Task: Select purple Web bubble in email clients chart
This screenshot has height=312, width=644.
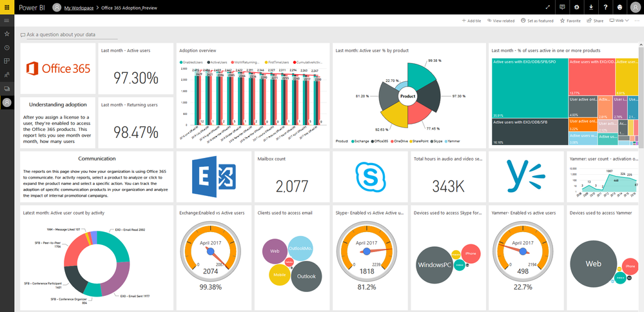Action: [x=275, y=250]
